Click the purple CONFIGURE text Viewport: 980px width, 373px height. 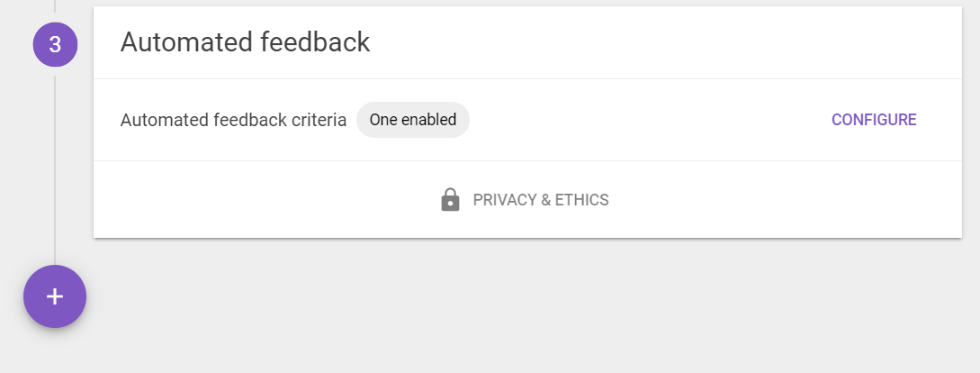(x=874, y=120)
